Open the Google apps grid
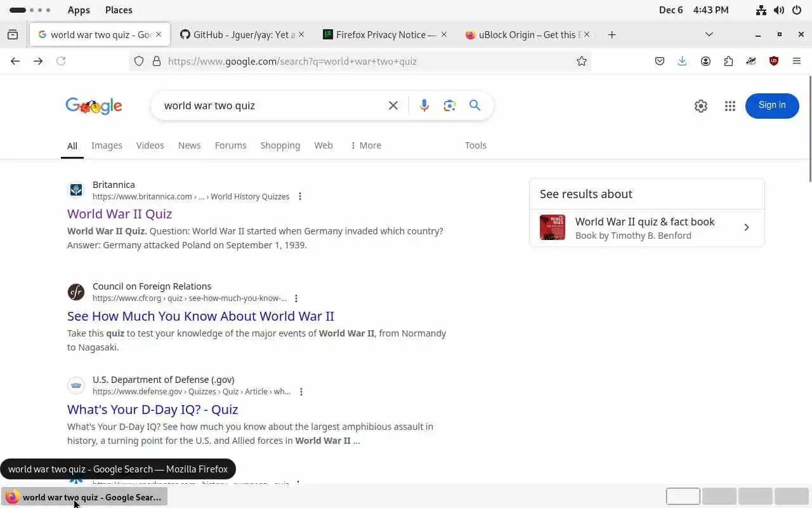Viewport: 812px width, 508px height. tap(730, 106)
